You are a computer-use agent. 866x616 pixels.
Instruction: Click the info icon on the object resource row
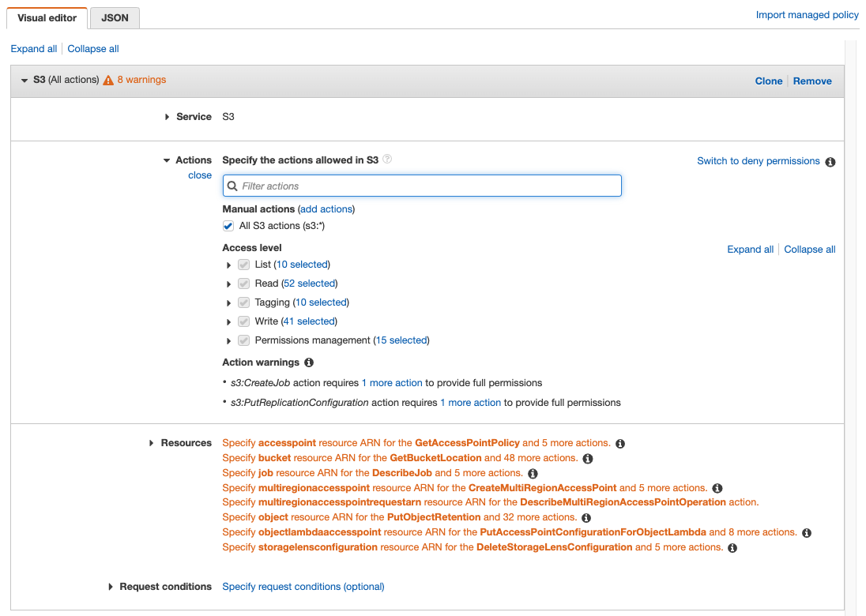[x=585, y=517]
